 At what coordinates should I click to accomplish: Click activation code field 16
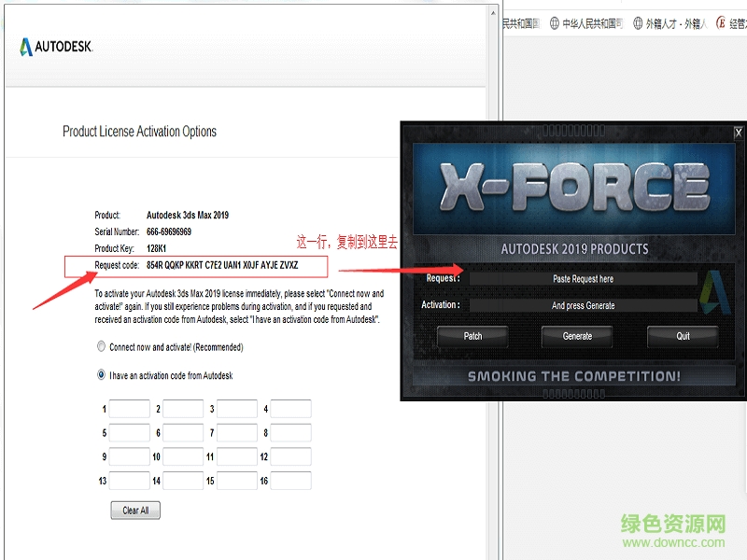tap(291, 481)
